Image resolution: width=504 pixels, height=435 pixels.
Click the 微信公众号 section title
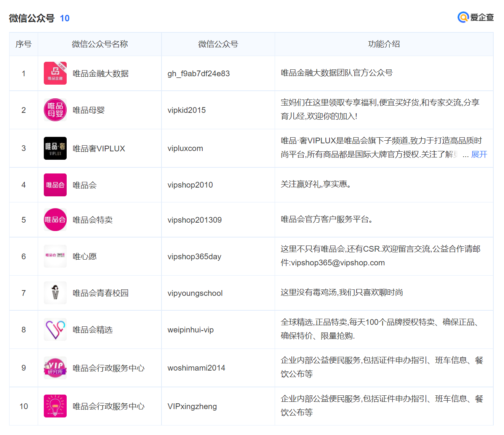point(32,18)
